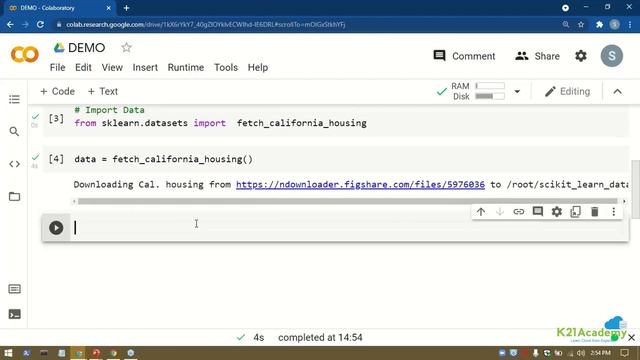Screen dimensions: 640x360
Task: Open the Files folder sidebar
Action: pos(14,196)
